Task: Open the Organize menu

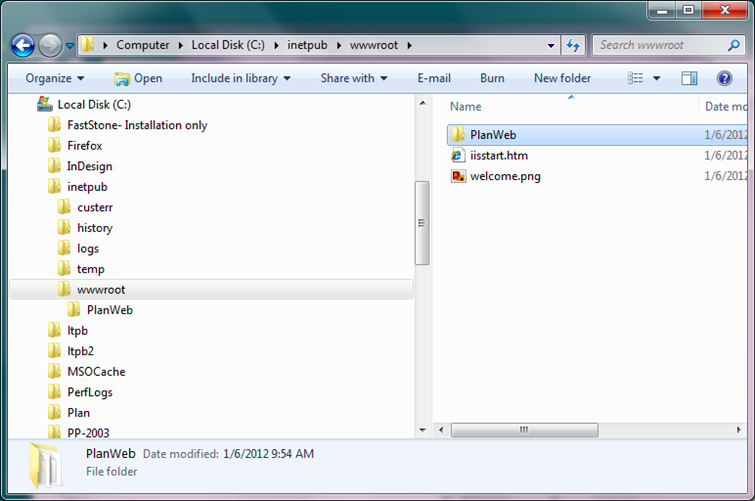Action: [x=54, y=78]
